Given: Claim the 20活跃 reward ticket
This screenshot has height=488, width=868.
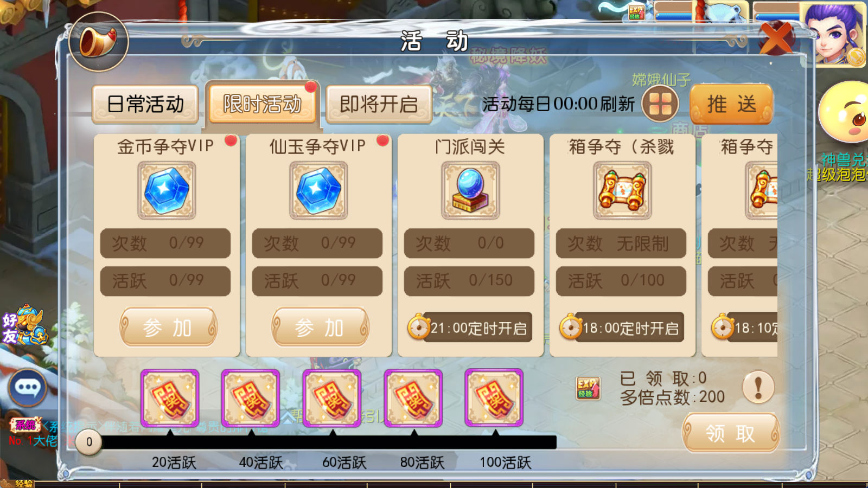Looking at the screenshot, I should point(170,399).
